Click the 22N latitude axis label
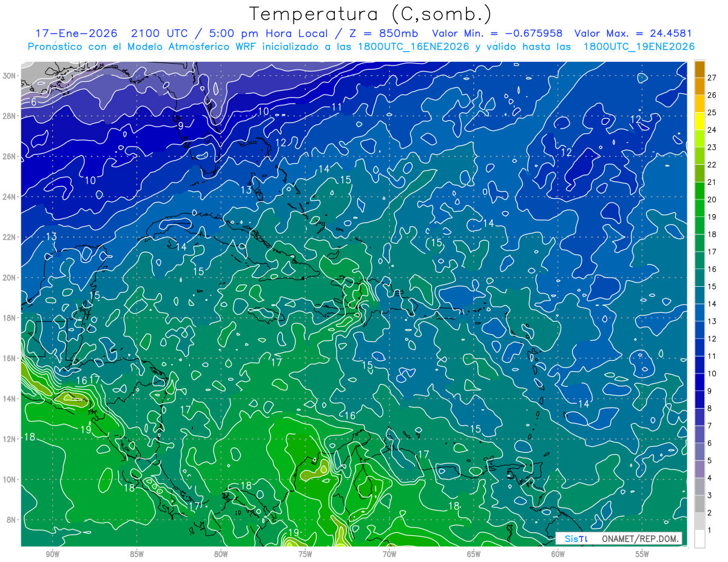The height and width of the screenshot is (562, 728). click(x=10, y=237)
